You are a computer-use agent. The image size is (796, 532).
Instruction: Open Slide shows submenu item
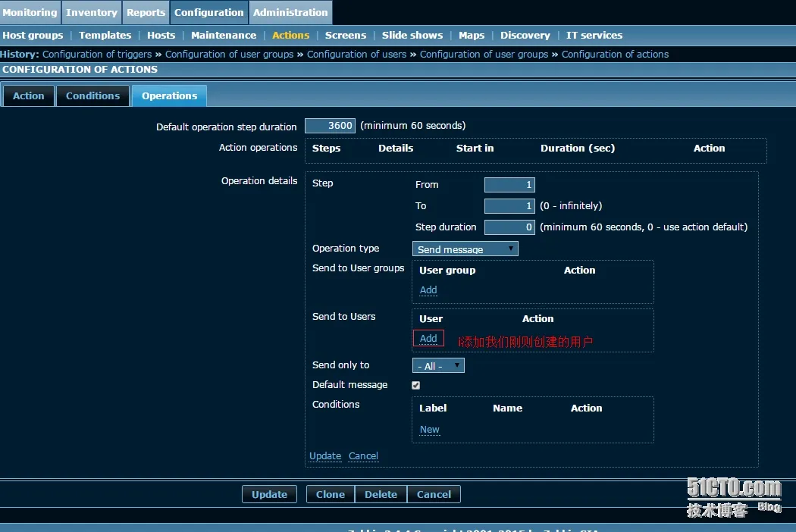pyautogui.click(x=412, y=35)
